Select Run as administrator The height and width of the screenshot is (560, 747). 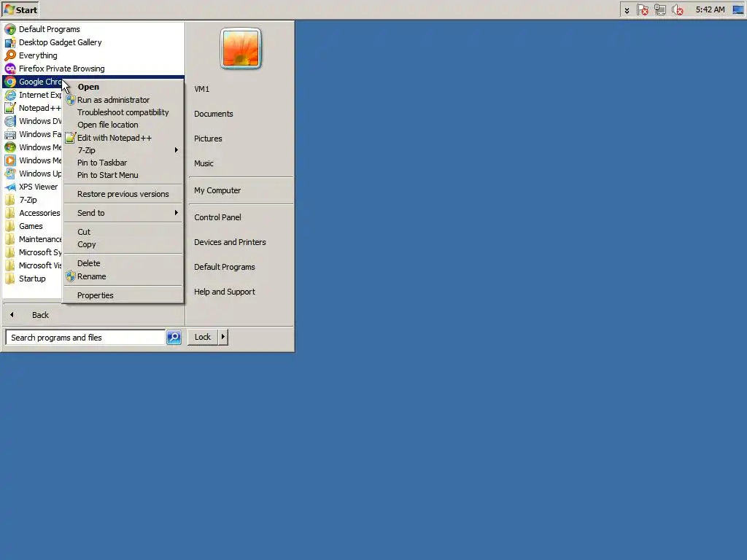pos(123,100)
